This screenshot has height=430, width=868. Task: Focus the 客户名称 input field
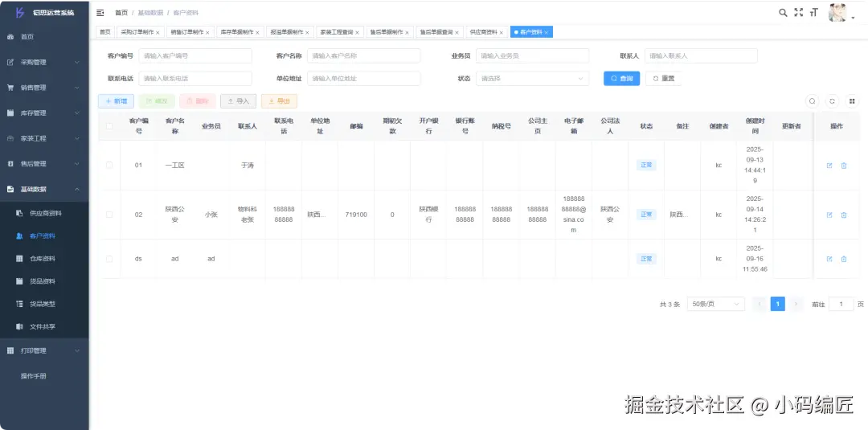364,56
